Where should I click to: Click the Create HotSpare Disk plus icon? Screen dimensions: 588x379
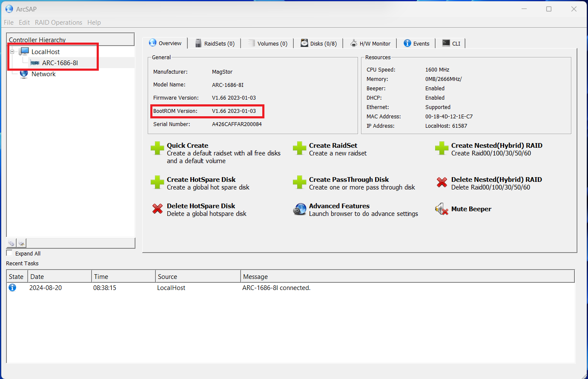click(x=157, y=182)
